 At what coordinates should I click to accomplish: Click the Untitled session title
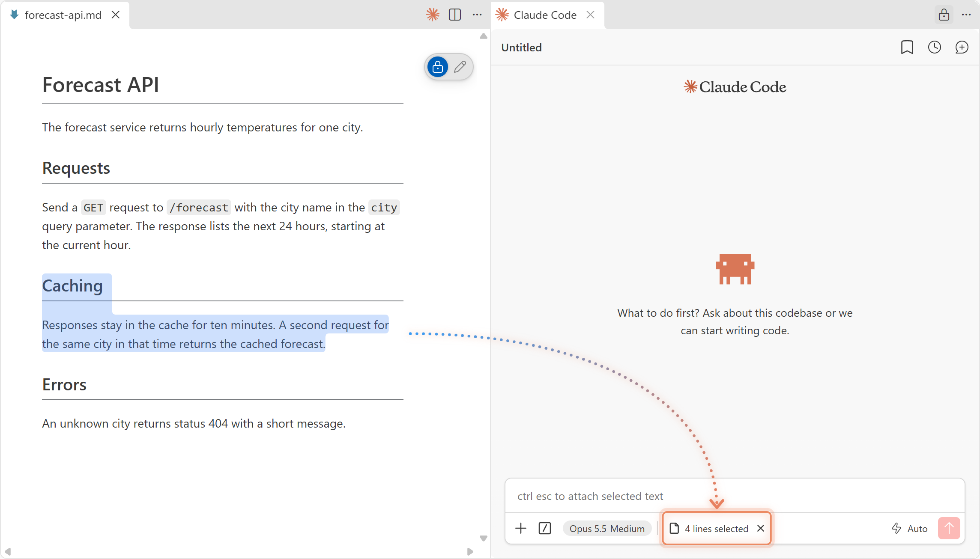coord(521,48)
